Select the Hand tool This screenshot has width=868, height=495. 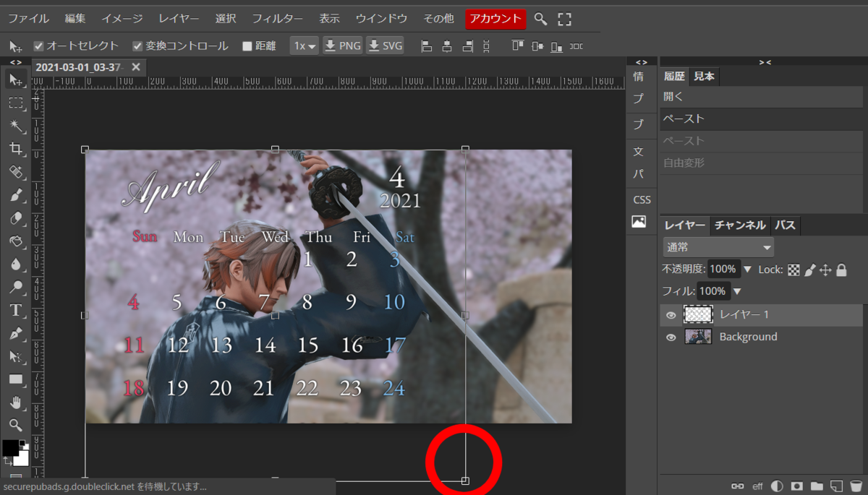[16, 403]
